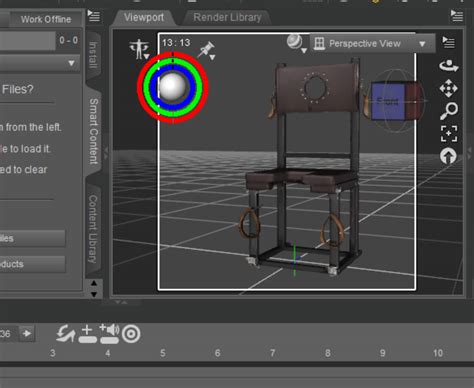Toggle the target circle timeline icon

131,334
